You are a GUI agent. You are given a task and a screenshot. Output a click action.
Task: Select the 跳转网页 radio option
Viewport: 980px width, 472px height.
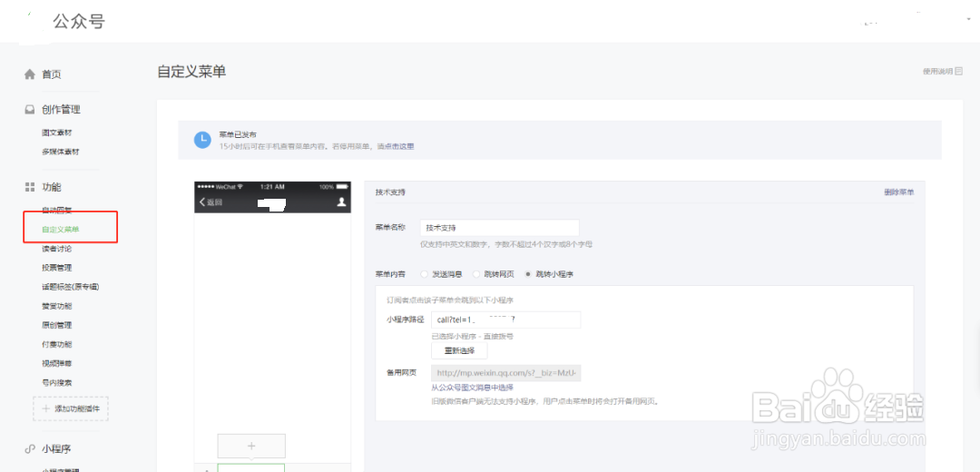(x=476, y=274)
